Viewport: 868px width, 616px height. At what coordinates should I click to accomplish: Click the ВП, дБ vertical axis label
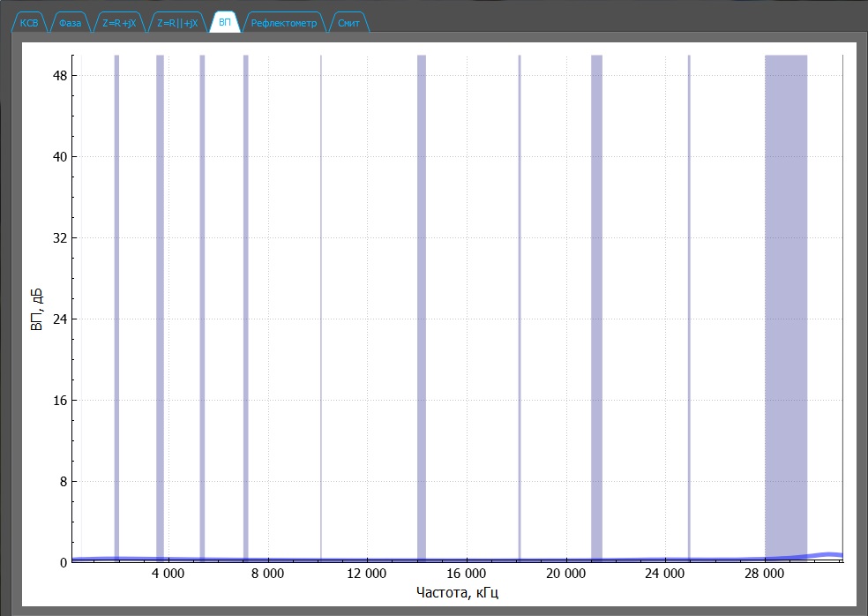[37, 308]
